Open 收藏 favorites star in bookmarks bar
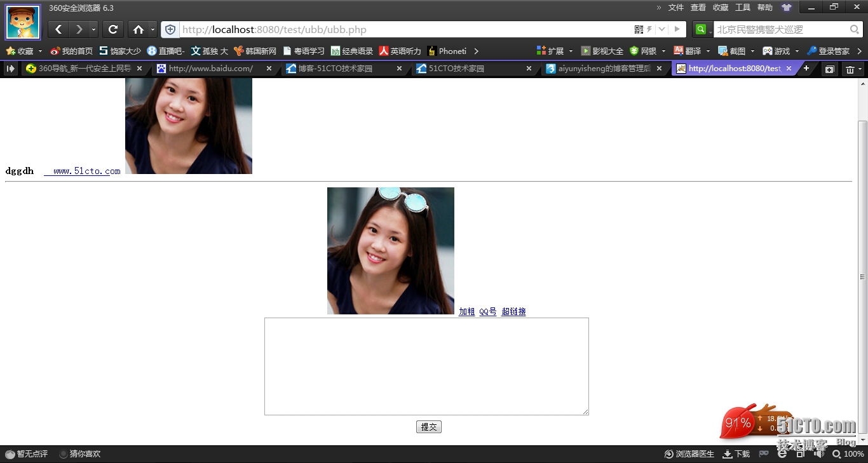Image resolution: width=868 pixels, height=463 pixels. click(x=20, y=51)
